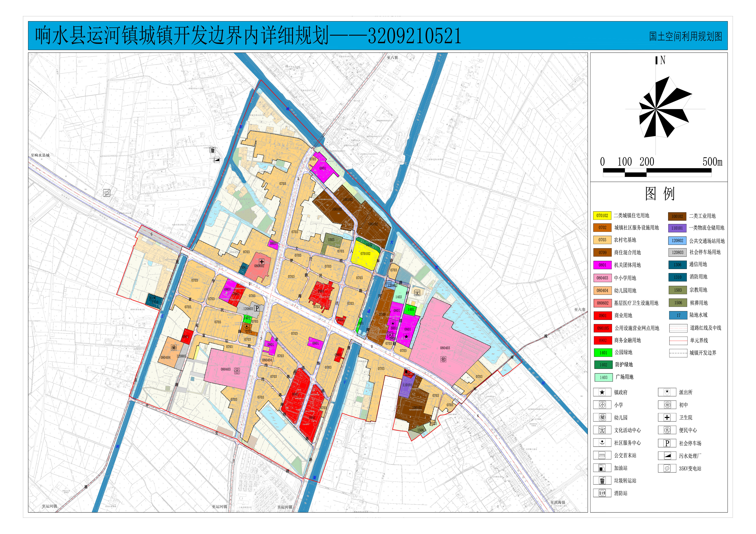Viewport: 756px width, 534px height.
Task: Click the green 1401 公园绿地 swatch
Action: pyautogui.click(x=603, y=353)
